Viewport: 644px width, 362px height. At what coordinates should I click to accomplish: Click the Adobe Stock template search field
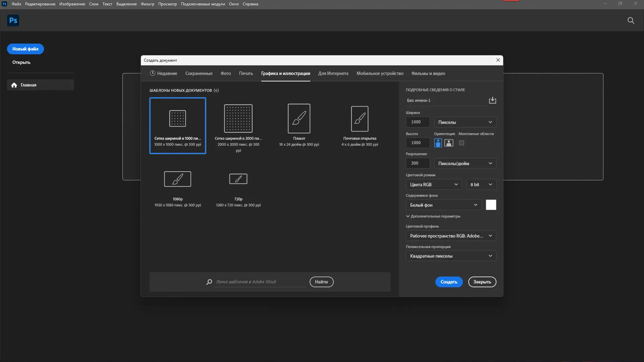tap(260, 282)
